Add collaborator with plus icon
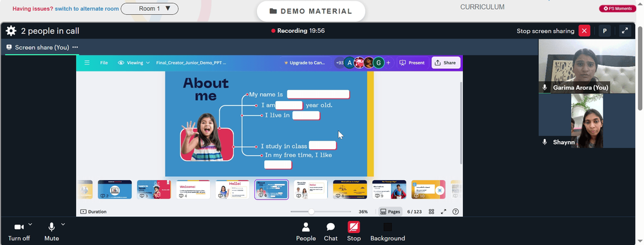Viewport: 644px width, 245px height. pyautogui.click(x=388, y=63)
